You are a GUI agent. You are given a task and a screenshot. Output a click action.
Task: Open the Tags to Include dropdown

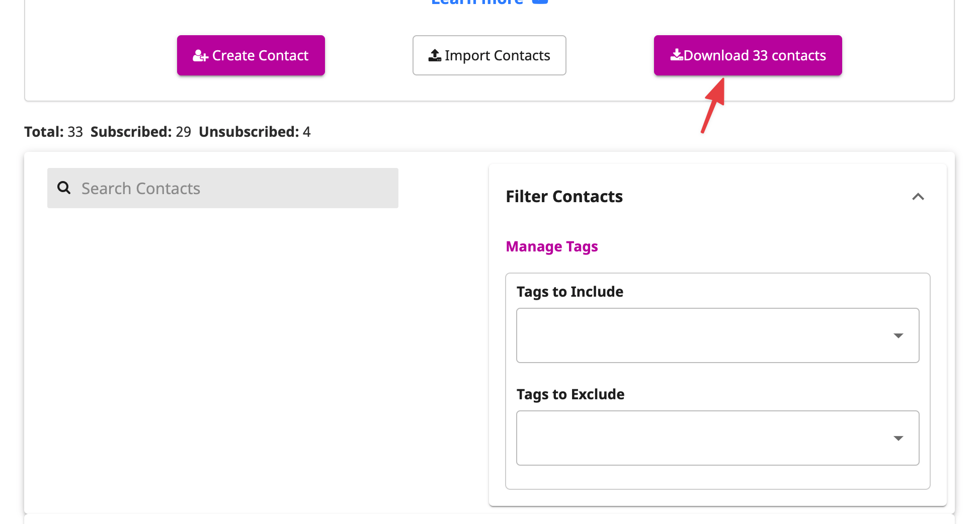coord(718,335)
